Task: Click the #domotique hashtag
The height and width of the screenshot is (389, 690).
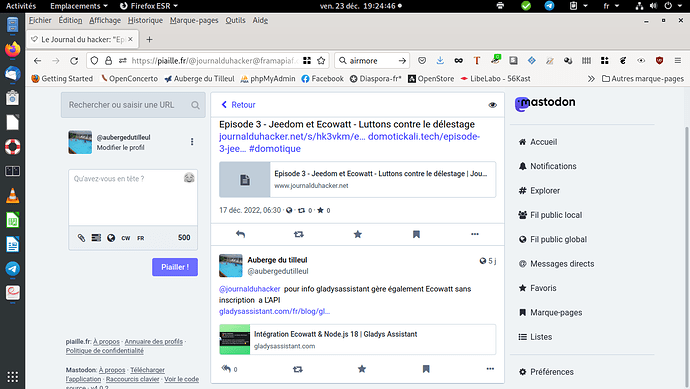Action: click(275, 149)
